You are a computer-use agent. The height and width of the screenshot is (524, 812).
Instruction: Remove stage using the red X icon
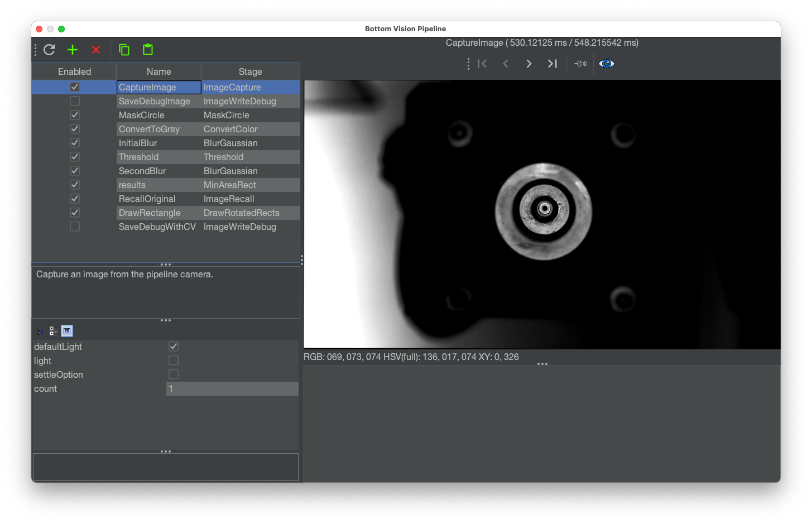[96, 50]
